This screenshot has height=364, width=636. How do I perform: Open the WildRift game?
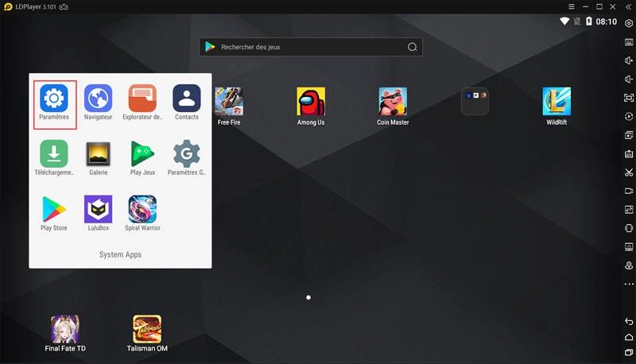(556, 102)
